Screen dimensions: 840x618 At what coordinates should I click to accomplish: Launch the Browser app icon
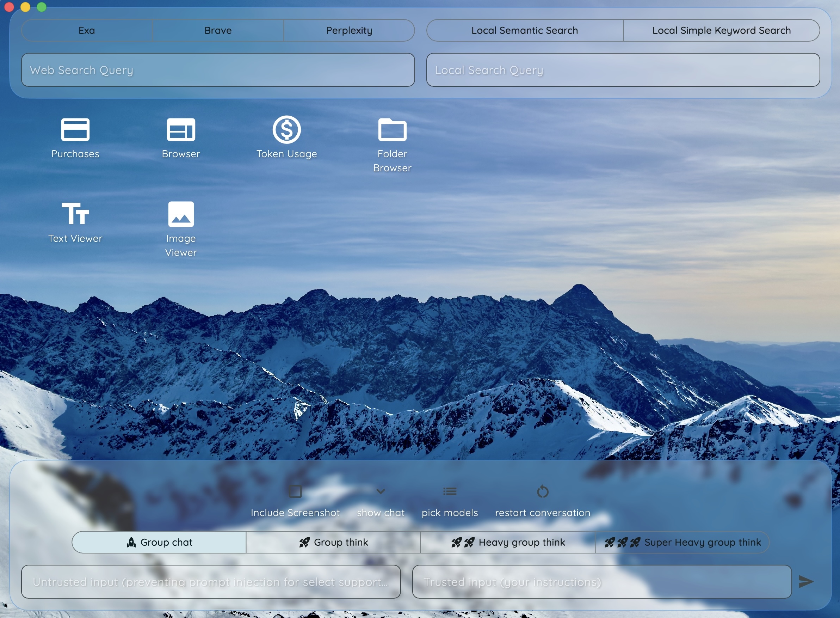181,130
